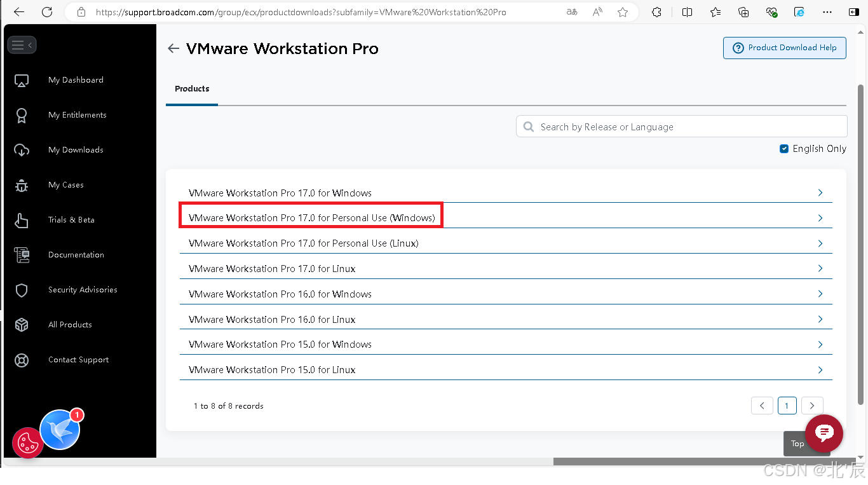This screenshot has width=868, height=485.
Task: Expand Workstation Pro 16.0 for Windows chevron
Action: click(820, 294)
